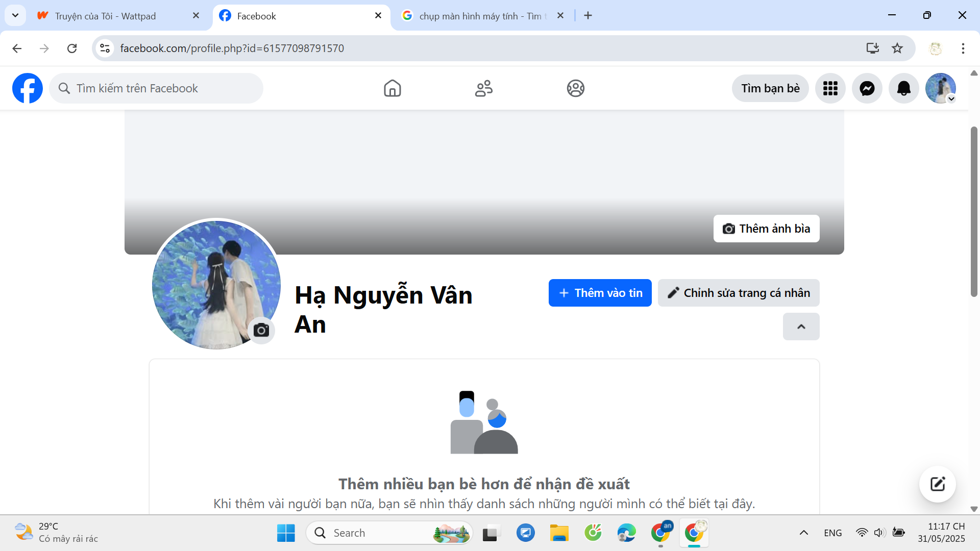The width and height of the screenshot is (980, 551).
Task: Click the new message compose icon
Action: click(937, 484)
